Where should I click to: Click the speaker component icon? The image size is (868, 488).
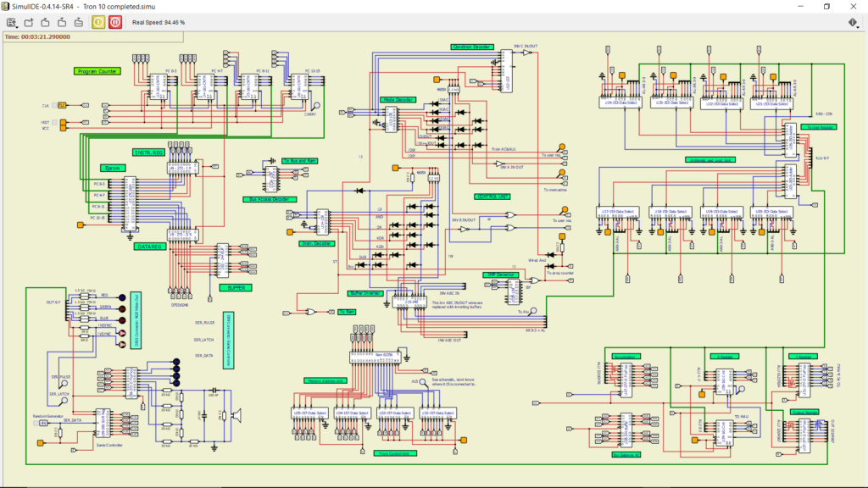coord(237,415)
